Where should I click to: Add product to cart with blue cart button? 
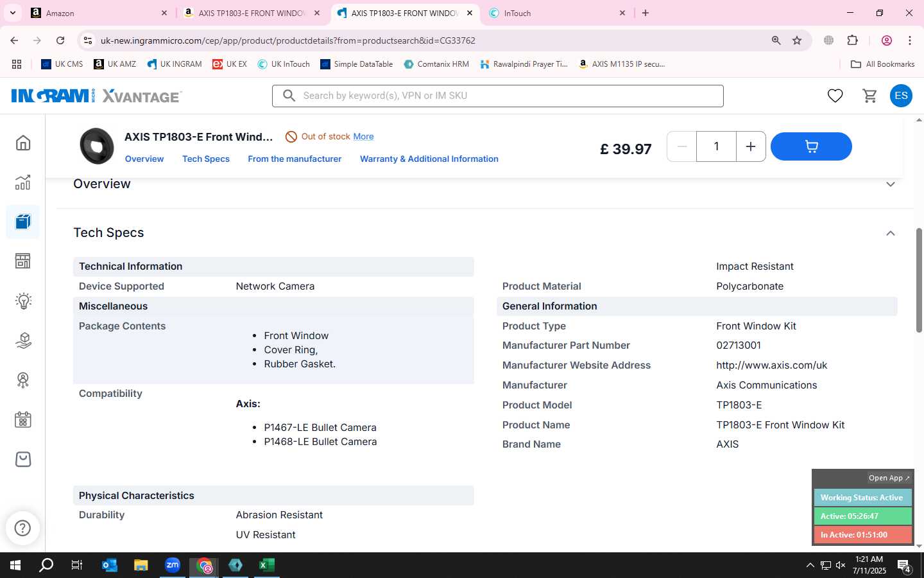(x=811, y=146)
